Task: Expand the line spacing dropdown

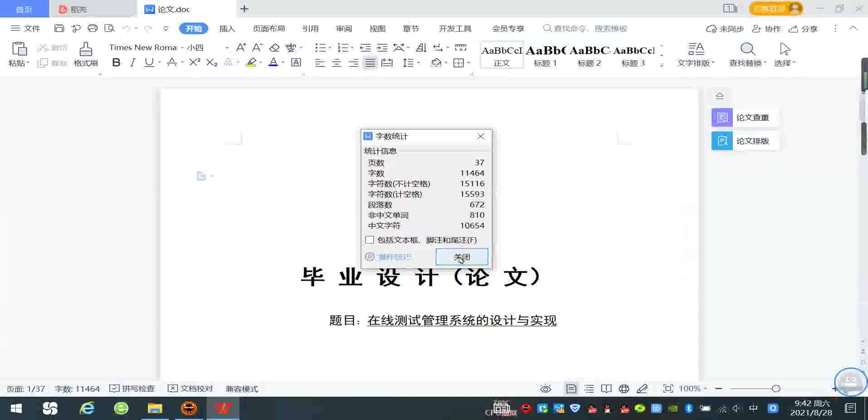Action: (418, 63)
